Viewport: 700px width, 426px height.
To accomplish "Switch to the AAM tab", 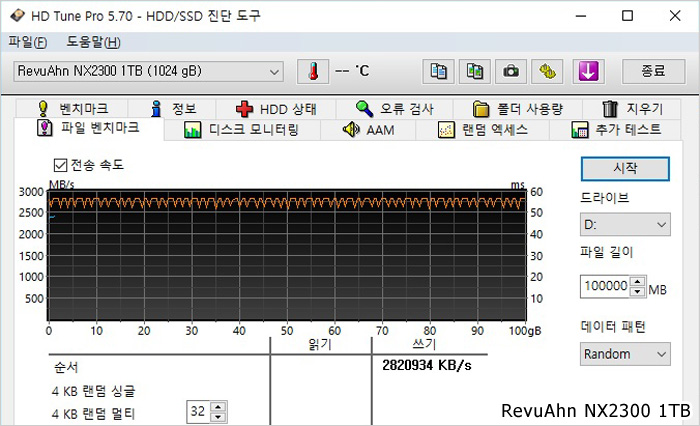I will pos(368,130).
